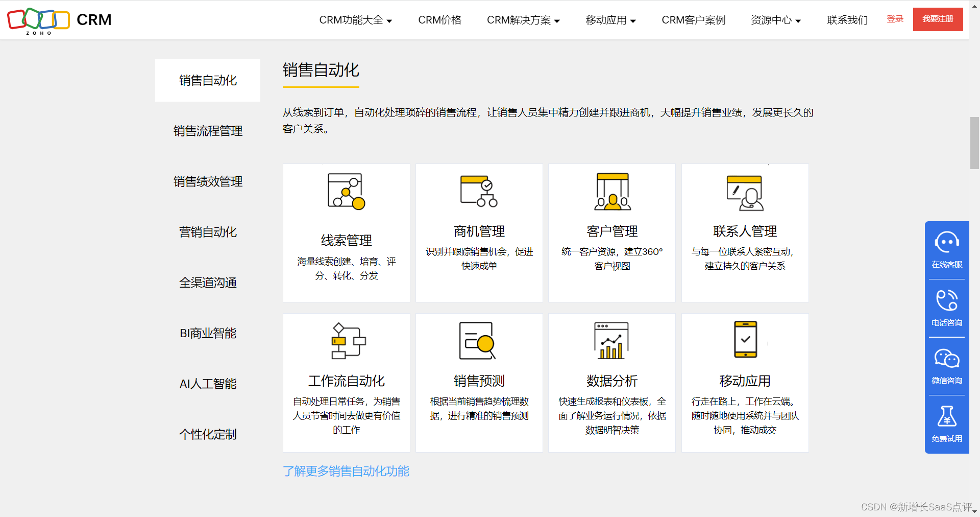This screenshot has width=980, height=517.
Task: Click the 商机管理 card title
Action: point(479,231)
